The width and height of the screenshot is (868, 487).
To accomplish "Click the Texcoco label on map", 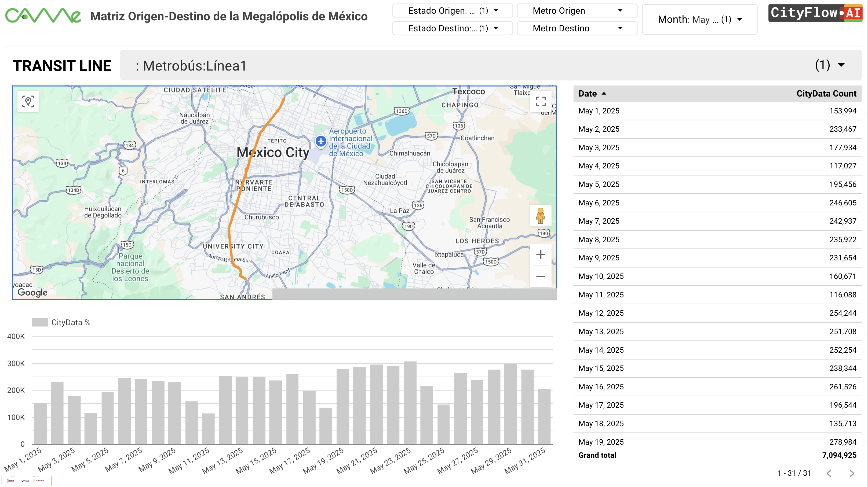I will [x=468, y=91].
